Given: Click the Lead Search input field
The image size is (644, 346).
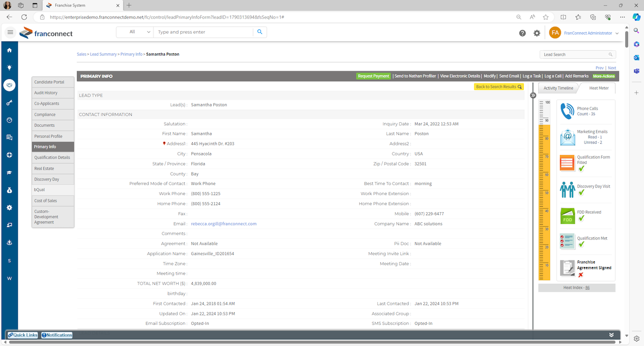Looking at the screenshot, I should pyautogui.click(x=575, y=54).
